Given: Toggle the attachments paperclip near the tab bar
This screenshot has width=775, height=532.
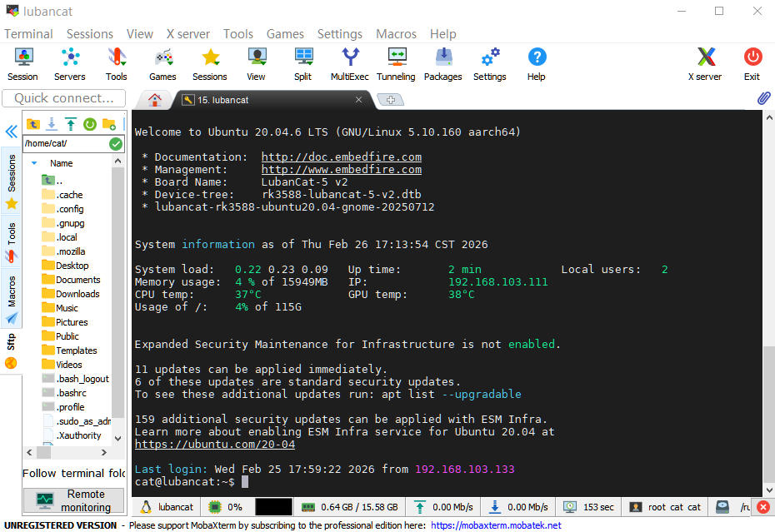Looking at the screenshot, I should (x=763, y=98).
